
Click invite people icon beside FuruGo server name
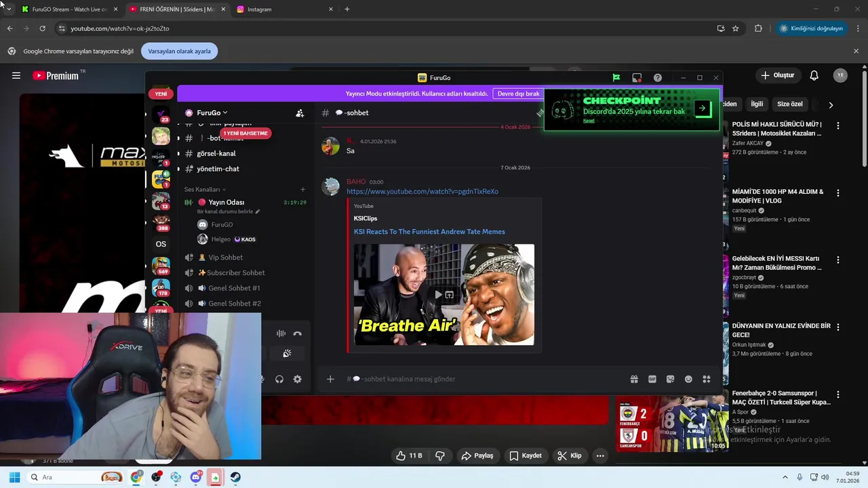[x=300, y=113]
